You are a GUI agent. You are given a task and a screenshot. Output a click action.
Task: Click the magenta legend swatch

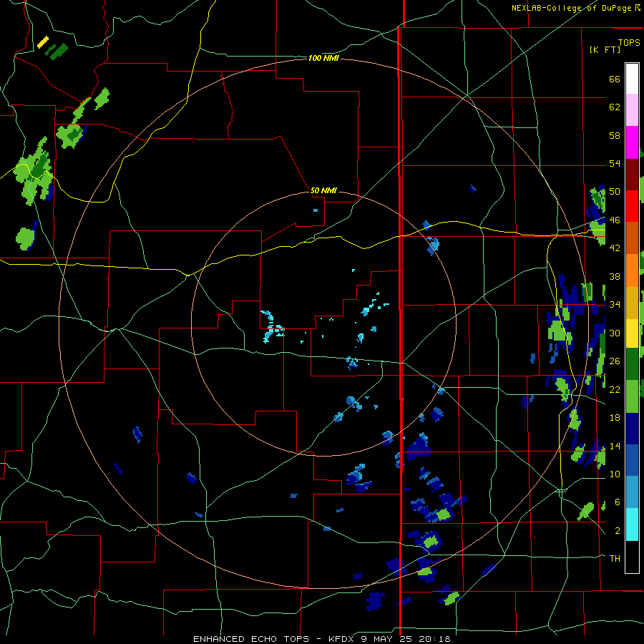(x=632, y=142)
